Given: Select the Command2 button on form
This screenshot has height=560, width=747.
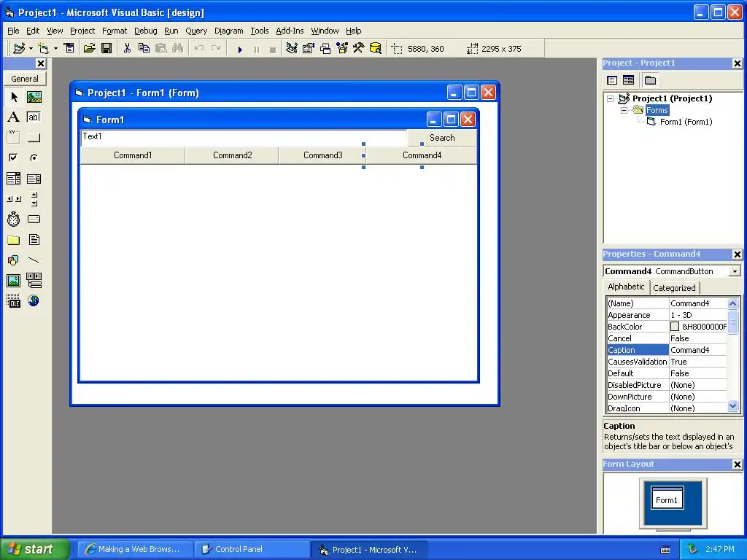Looking at the screenshot, I should (232, 155).
